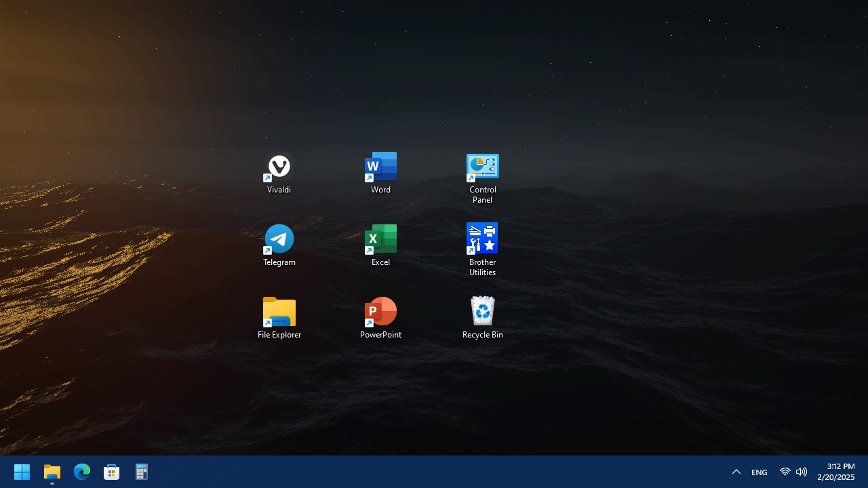
Task: Select the Brother Utilities desktop icon
Action: coord(482,250)
